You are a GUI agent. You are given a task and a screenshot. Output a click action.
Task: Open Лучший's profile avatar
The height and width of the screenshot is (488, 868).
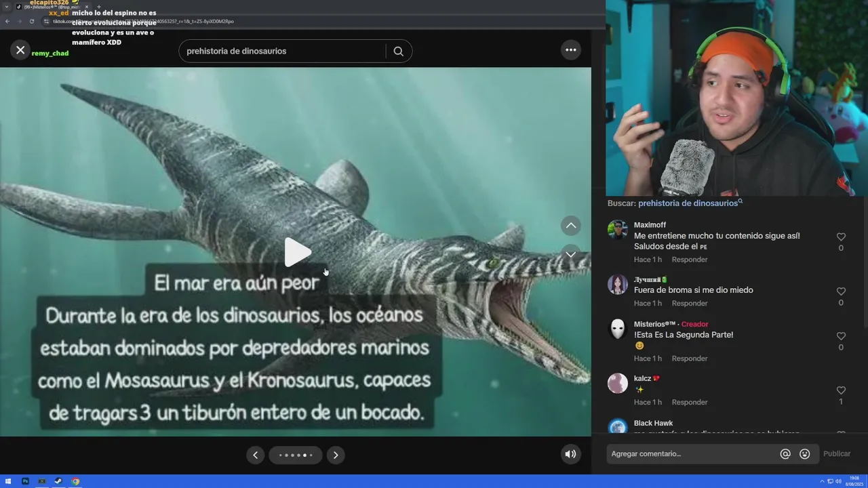pos(618,285)
